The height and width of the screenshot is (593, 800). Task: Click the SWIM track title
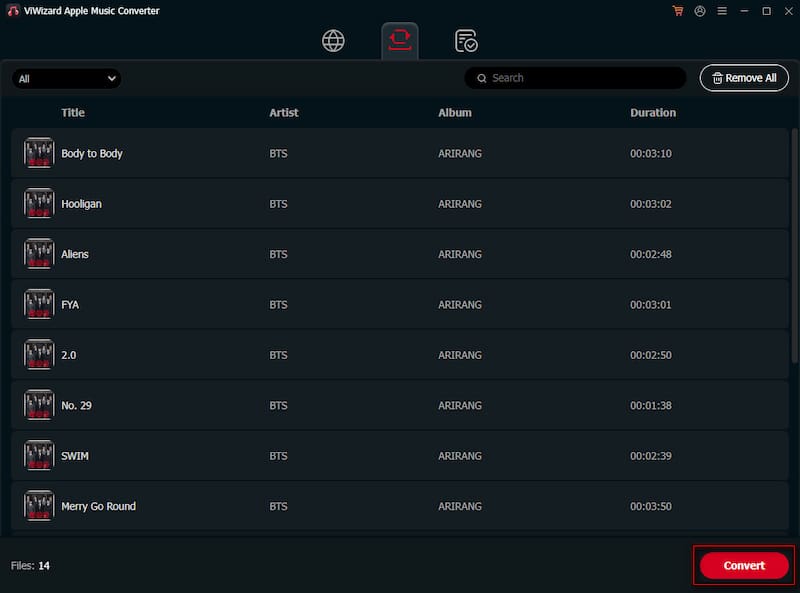tap(75, 456)
